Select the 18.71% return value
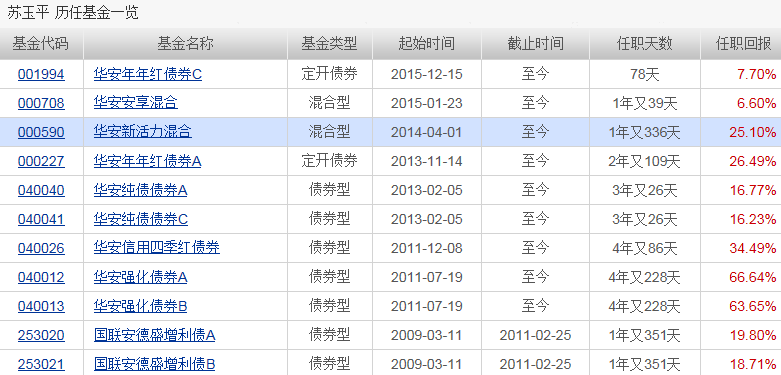 753,364
